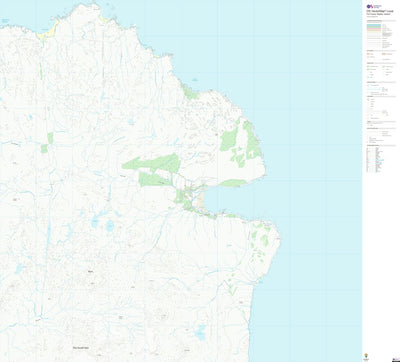Click the largest green woodland area on the map

tap(153, 163)
